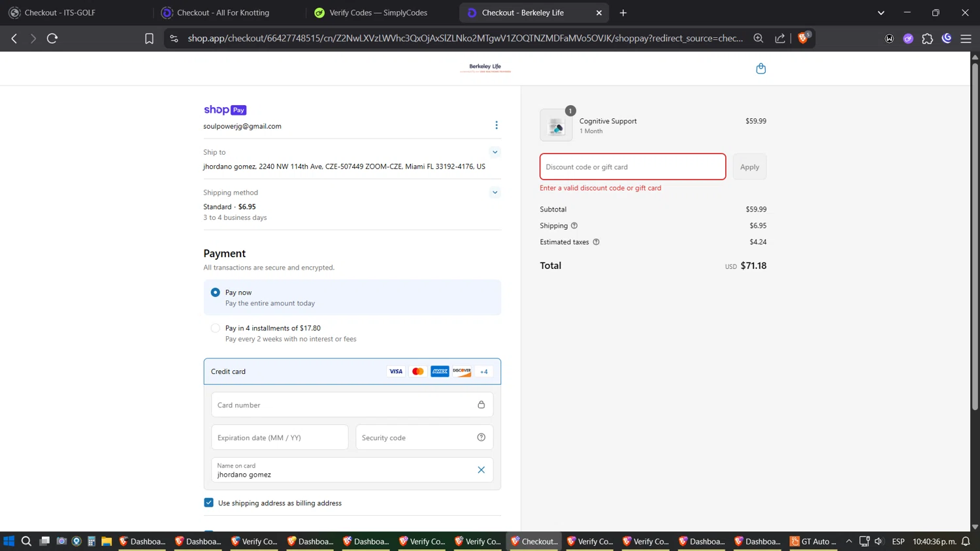Switch to the Verify Codes — SimplyCodes tab
The height and width of the screenshot is (551, 980).
[378, 12]
